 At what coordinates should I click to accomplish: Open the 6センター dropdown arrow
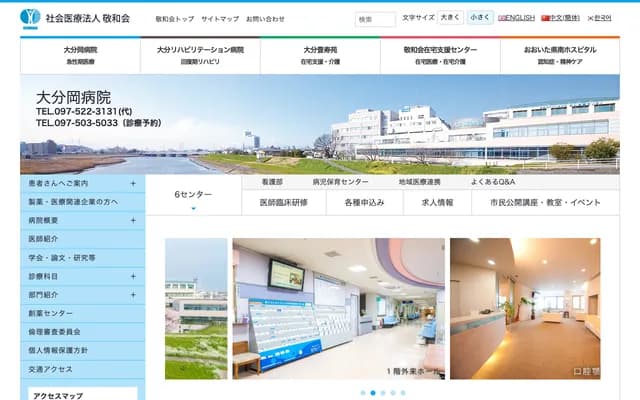[x=193, y=208]
